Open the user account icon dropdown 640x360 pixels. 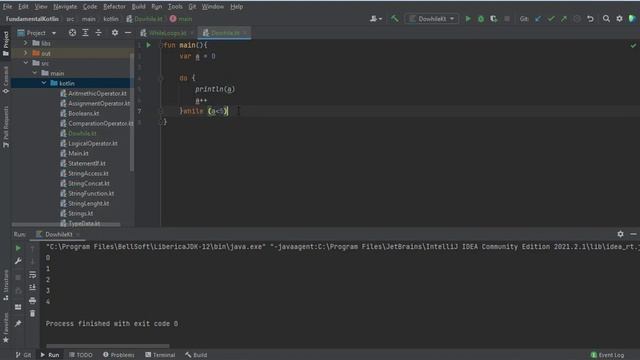(x=376, y=19)
